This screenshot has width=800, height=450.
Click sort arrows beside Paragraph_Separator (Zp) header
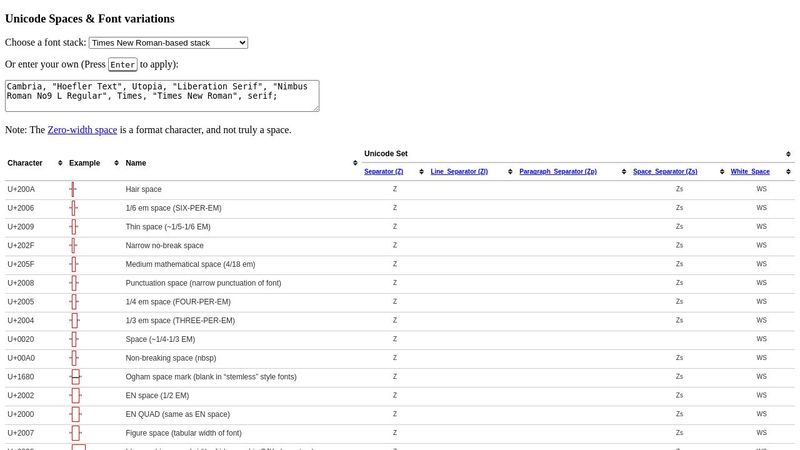(624, 172)
